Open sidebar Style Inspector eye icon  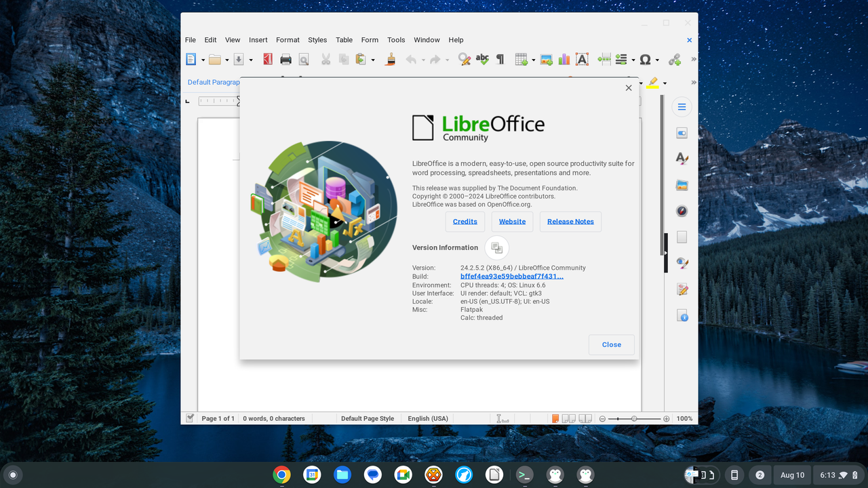point(682,263)
